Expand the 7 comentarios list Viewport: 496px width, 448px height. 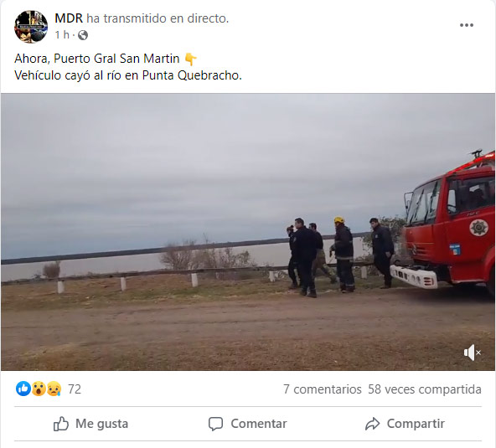[323, 389]
